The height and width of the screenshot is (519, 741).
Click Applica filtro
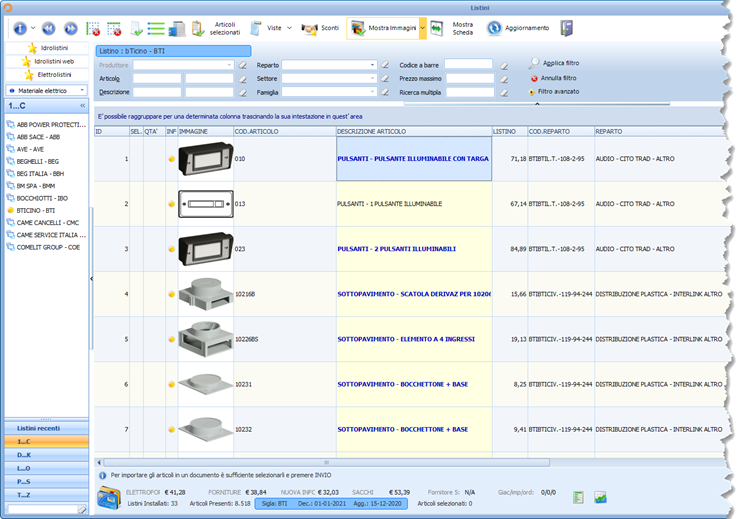[x=554, y=63]
